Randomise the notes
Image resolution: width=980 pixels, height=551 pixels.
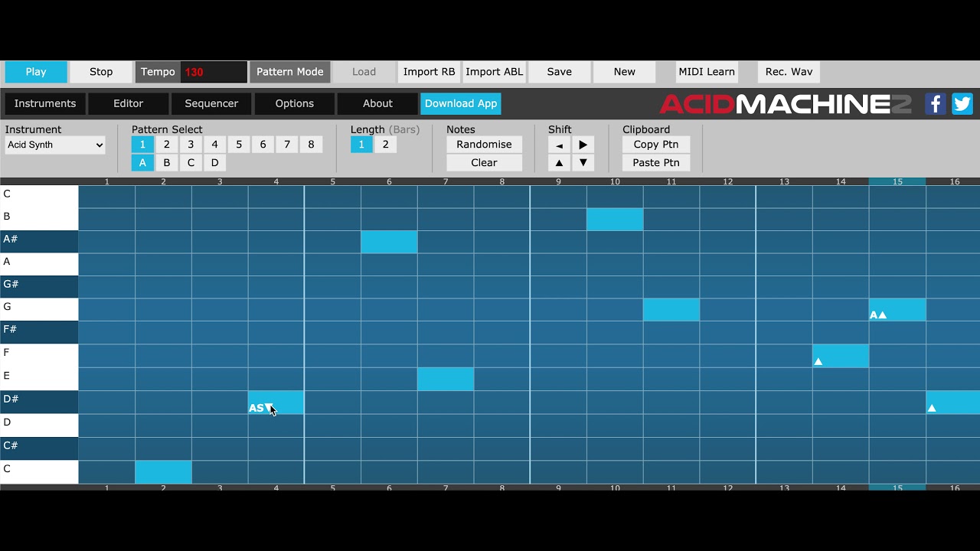484,145
